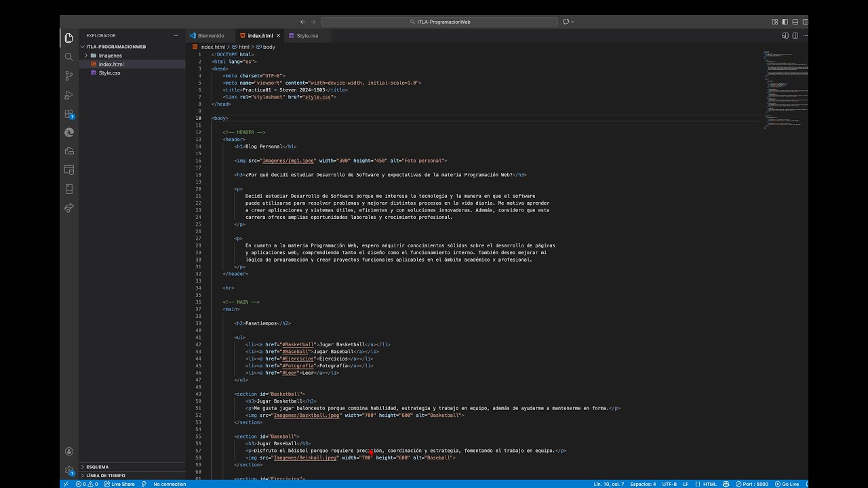Open the Run and Debug view
Image resolution: width=868 pixels, height=488 pixels.
tap(68, 95)
